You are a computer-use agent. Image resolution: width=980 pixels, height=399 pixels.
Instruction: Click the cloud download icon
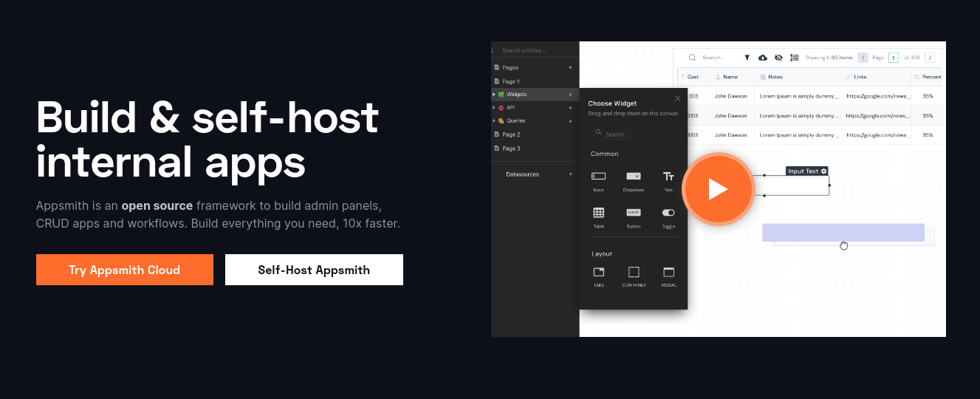(763, 58)
